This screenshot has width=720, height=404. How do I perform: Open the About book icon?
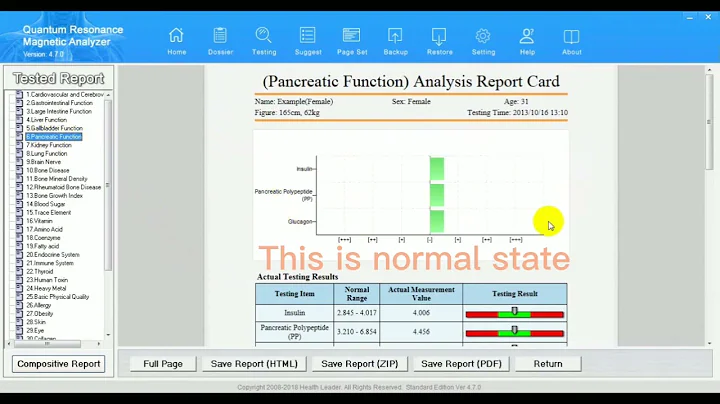(571, 36)
